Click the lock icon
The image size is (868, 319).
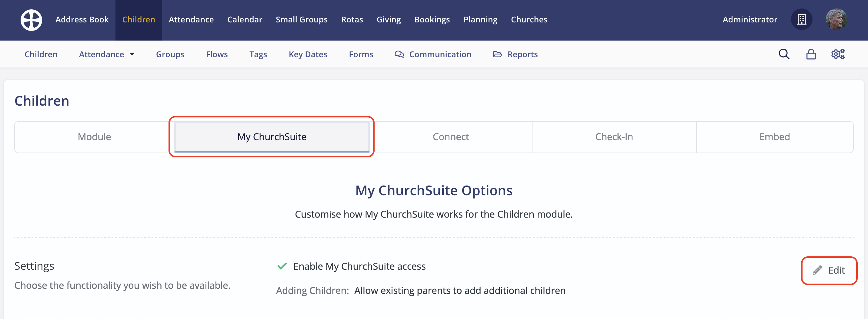[x=811, y=54]
